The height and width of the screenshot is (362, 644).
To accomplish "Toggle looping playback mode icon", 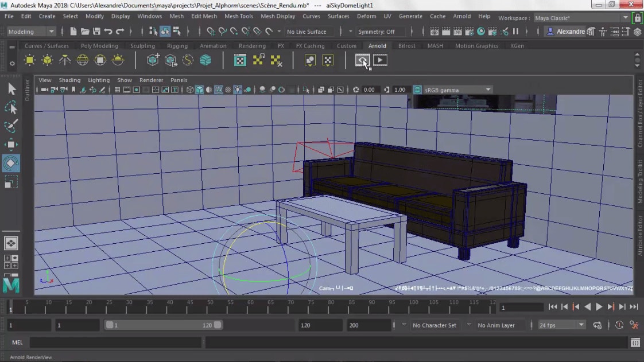I will (598, 325).
